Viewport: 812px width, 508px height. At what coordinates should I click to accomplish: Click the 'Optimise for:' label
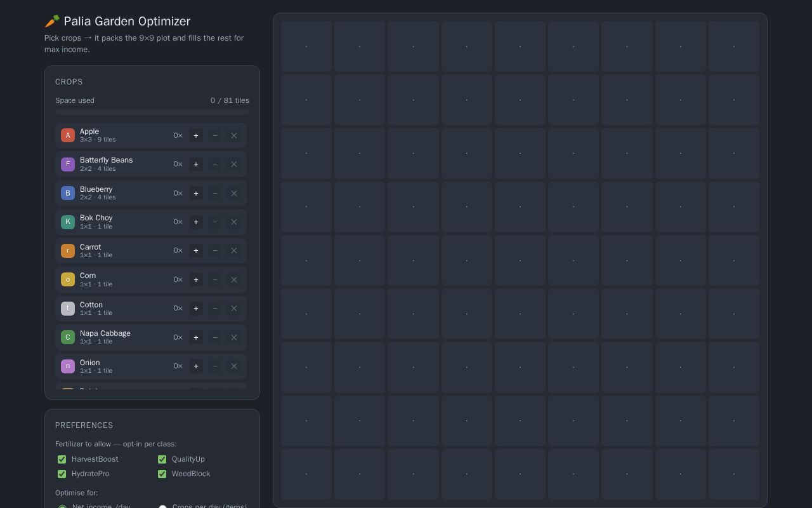click(x=77, y=493)
